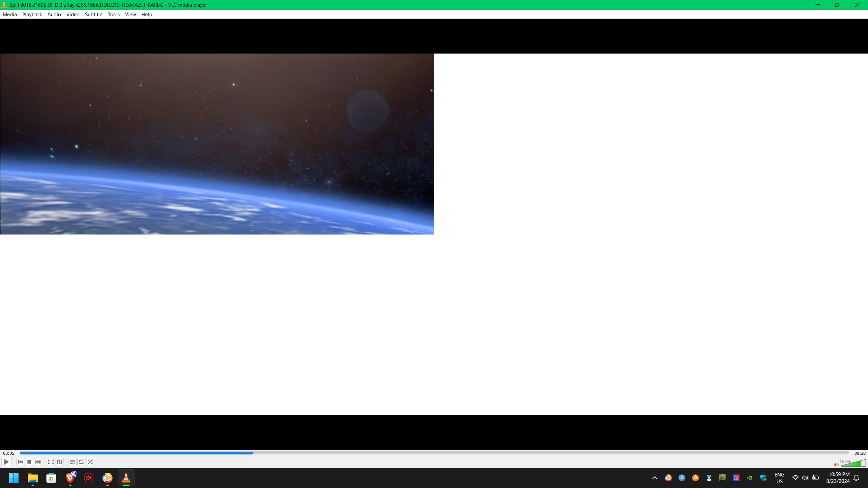The image size is (868, 488).
Task: Open extended settings (equalizer sliders icon)
Action: [60, 462]
